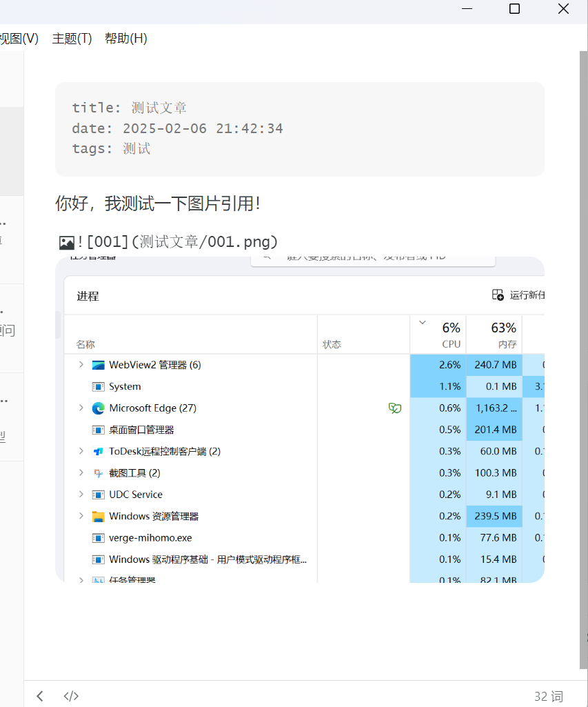Click the 截图工具 process icon
588x707 pixels.
[98, 473]
